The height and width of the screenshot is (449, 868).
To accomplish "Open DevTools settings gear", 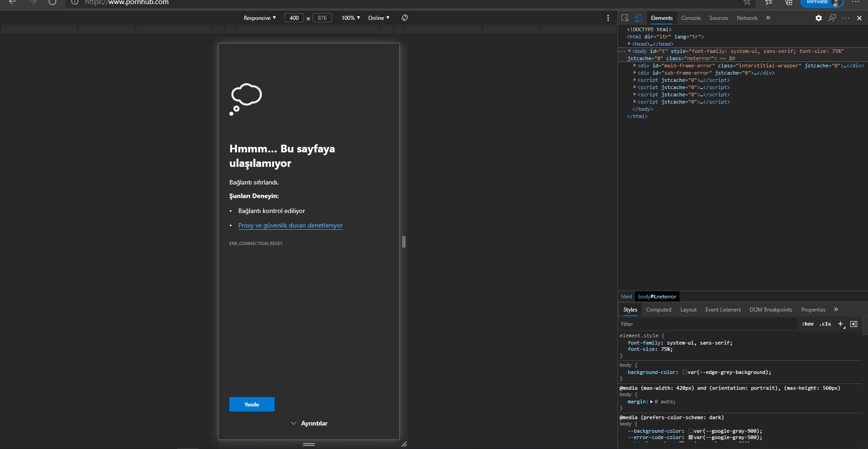I will (x=819, y=18).
